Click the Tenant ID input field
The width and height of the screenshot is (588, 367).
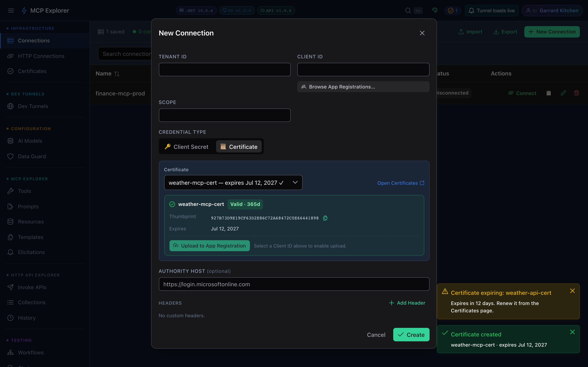click(225, 70)
